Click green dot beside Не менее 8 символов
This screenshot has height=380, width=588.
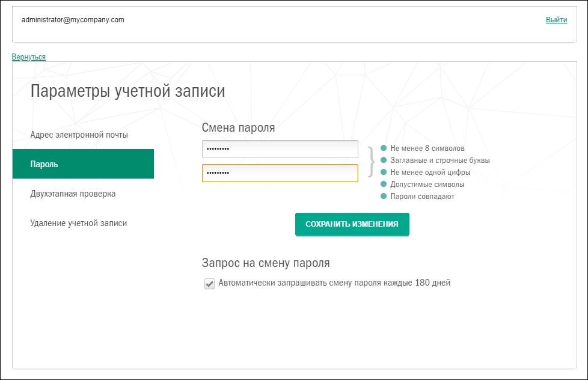384,148
